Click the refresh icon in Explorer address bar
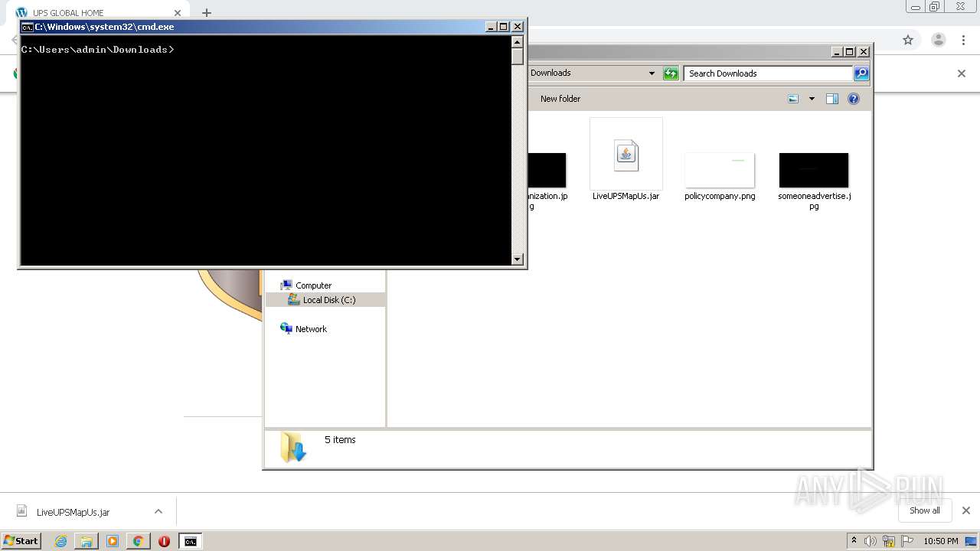This screenshot has height=551, width=980. tap(671, 73)
